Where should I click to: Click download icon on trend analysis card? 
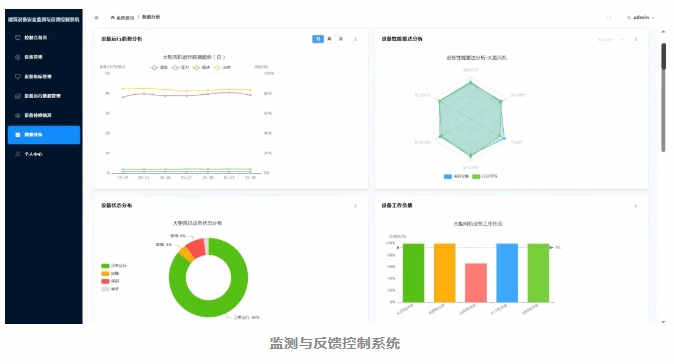coord(355,39)
